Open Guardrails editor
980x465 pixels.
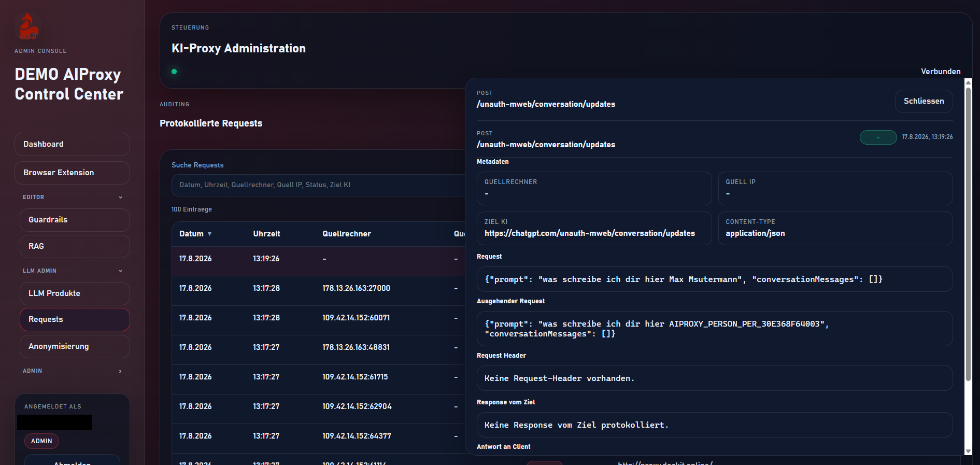[x=75, y=220]
